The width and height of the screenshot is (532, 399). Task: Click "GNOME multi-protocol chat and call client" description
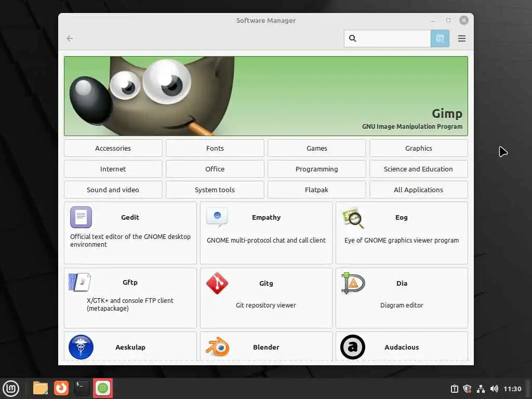(266, 240)
